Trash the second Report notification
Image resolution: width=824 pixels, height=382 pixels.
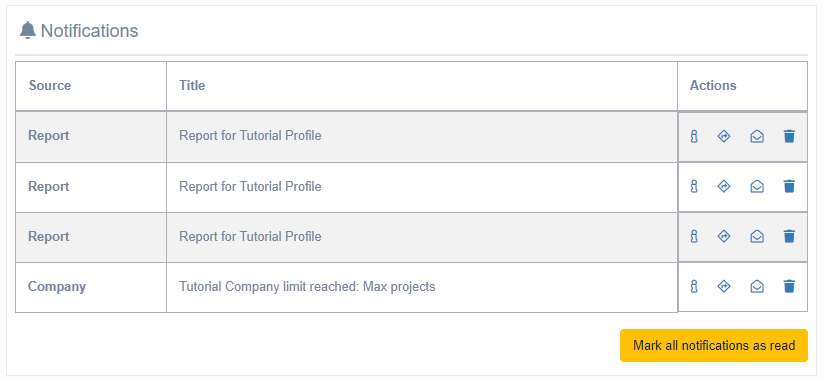789,187
